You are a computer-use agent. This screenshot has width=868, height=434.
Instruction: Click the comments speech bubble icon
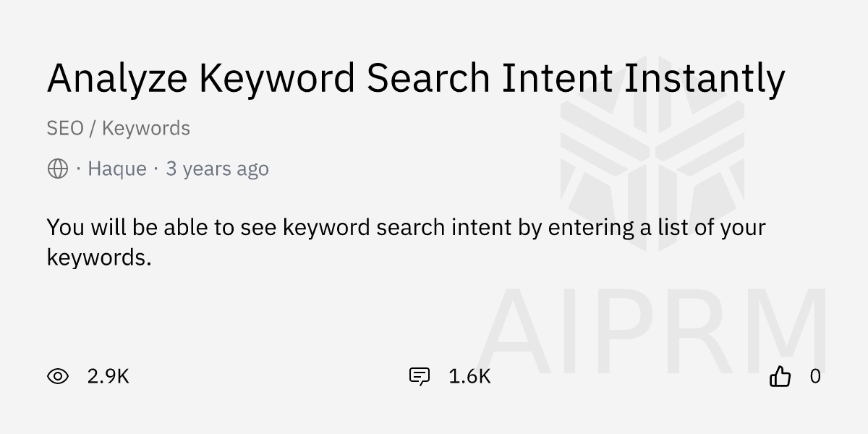point(420,376)
